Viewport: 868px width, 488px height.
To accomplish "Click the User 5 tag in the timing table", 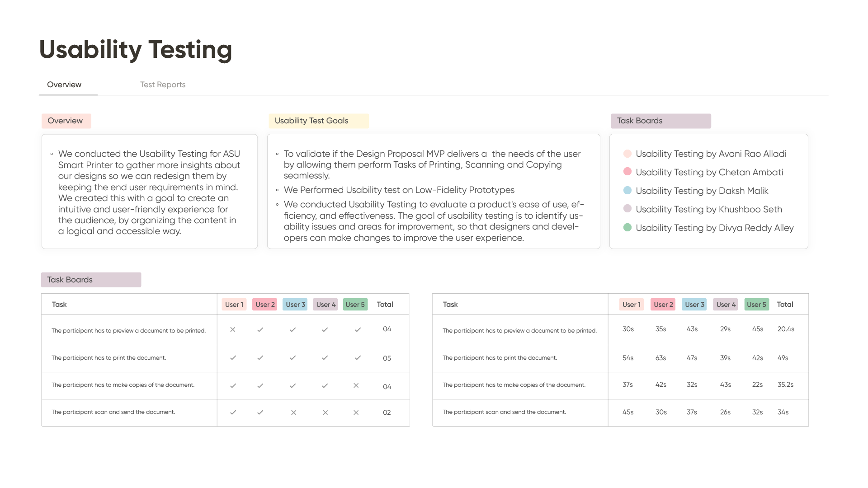I will 756,305.
